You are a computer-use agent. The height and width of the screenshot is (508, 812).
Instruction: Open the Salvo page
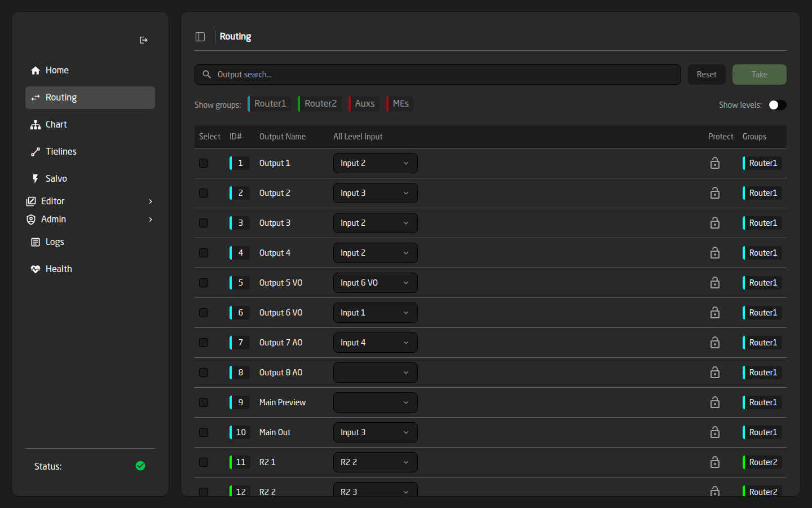[90, 179]
